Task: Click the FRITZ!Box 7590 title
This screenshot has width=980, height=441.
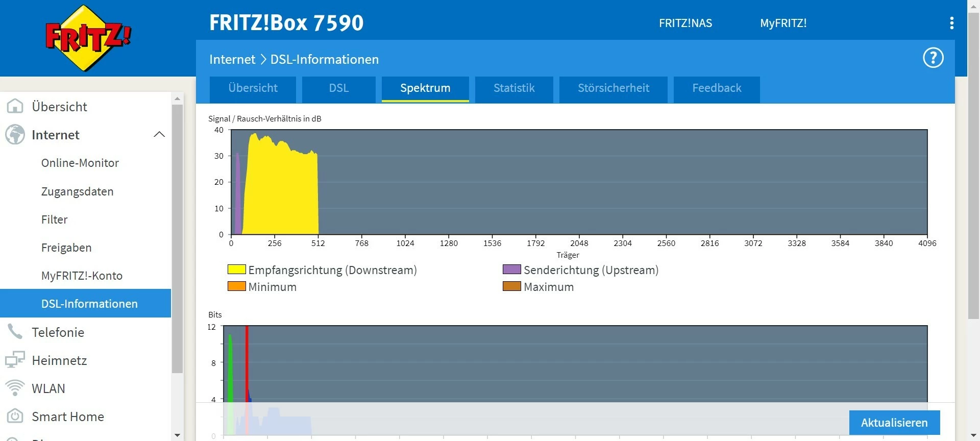Action: [286, 22]
